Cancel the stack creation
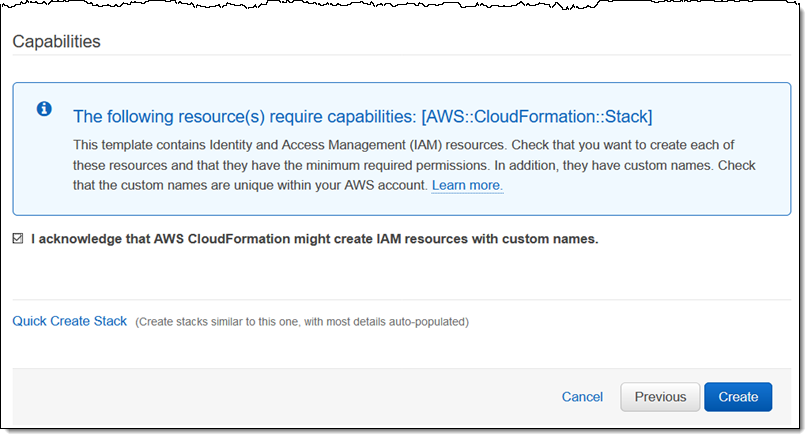This screenshot has width=810, height=439. point(582,397)
